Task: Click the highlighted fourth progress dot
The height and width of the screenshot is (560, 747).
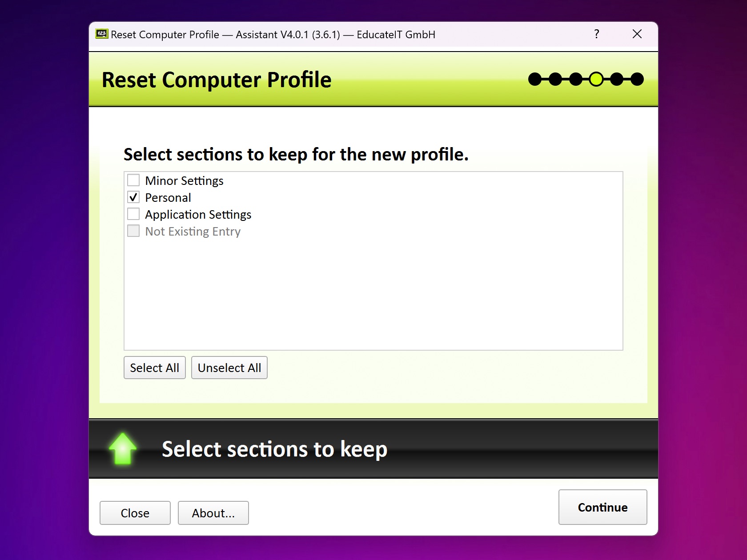Action: point(597,79)
